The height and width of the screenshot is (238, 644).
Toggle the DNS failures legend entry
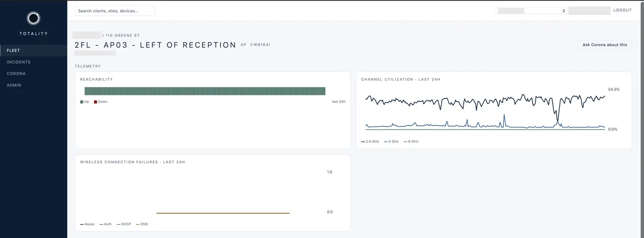point(142,224)
